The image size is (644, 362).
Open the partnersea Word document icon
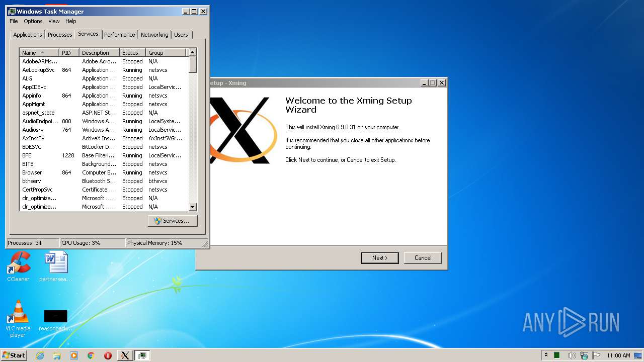pyautogui.click(x=55, y=266)
